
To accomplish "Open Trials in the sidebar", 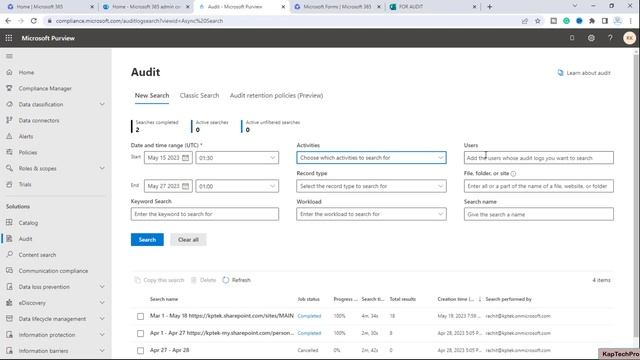I will pos(25,184).
